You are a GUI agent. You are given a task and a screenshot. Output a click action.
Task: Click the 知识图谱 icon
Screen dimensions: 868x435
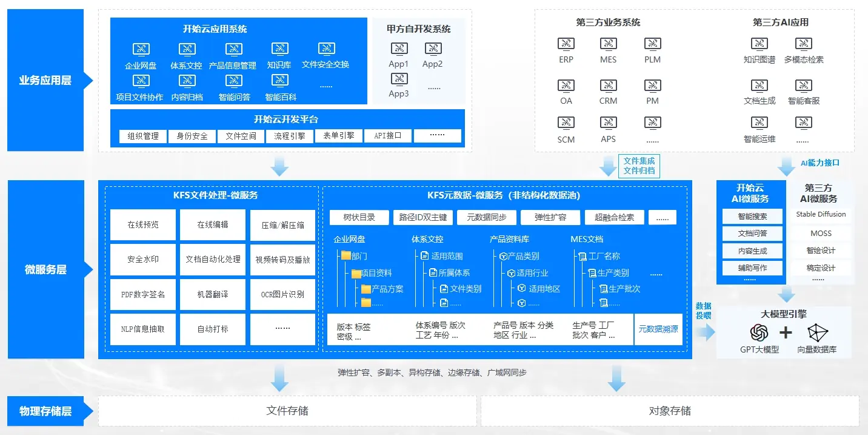(x=759, y=44)
